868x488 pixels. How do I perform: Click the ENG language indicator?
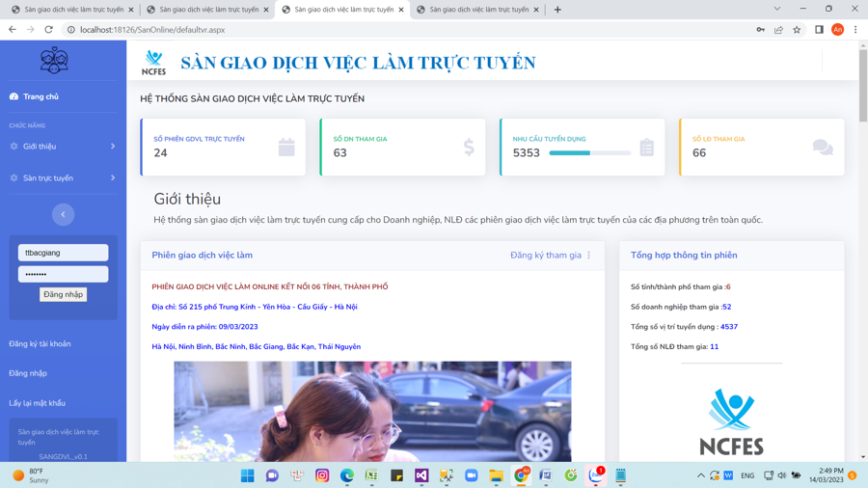tap(747, 475)
